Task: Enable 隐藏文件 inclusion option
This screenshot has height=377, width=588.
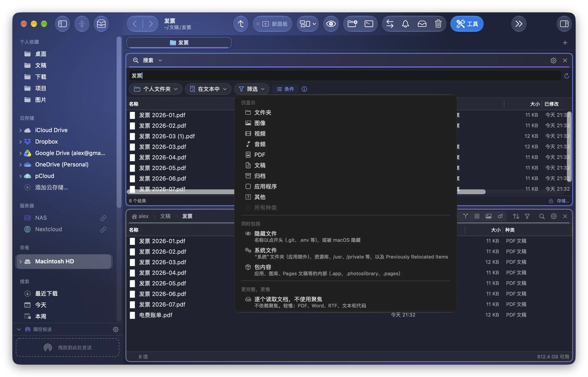Action: [x=345, y=237]
